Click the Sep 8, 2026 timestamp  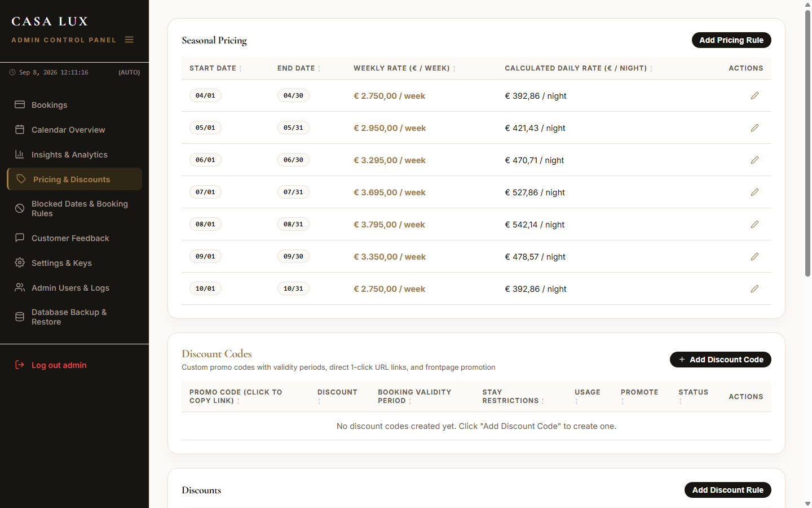click(x=54, y=72)
